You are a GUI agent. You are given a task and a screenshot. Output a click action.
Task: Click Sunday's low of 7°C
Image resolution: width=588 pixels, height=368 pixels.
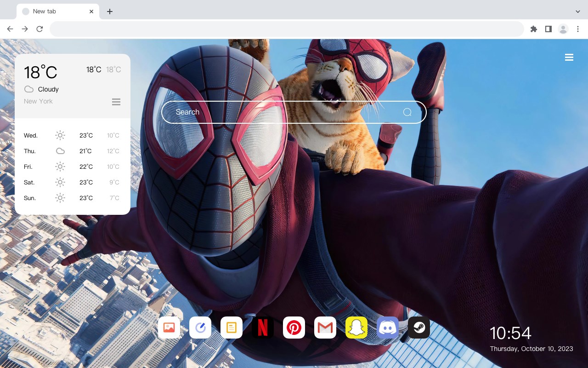[114, 198]
